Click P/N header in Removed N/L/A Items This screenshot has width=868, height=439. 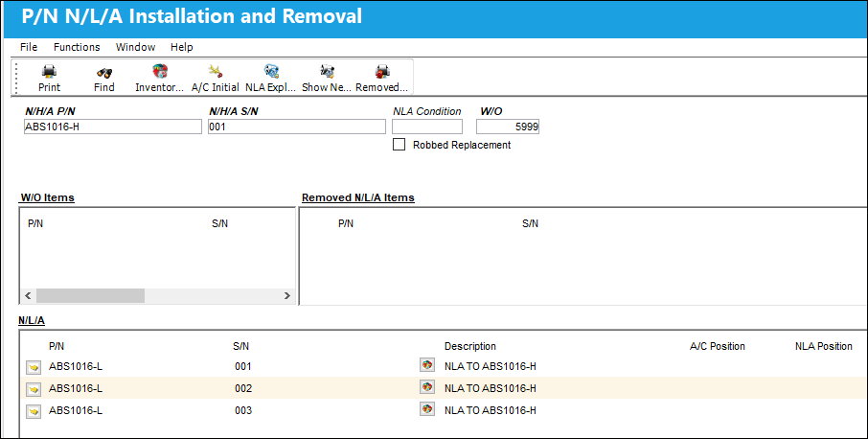pos(346,223)
